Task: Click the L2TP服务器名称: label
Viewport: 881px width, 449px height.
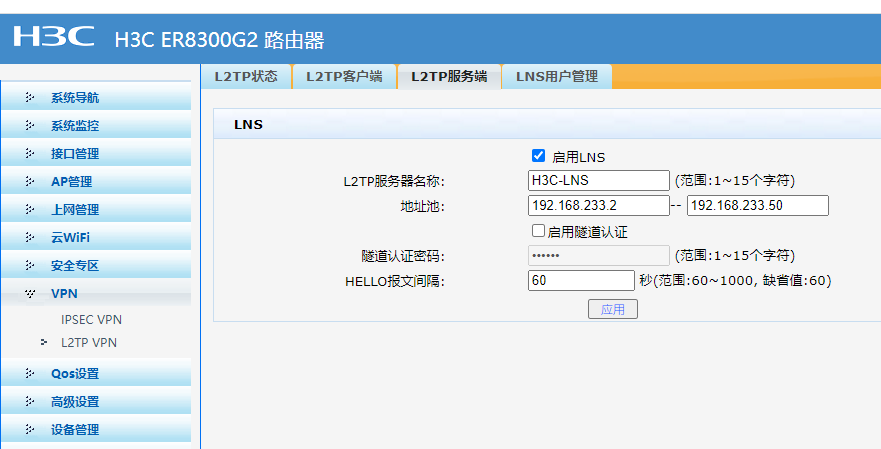Action: (394, 182)
